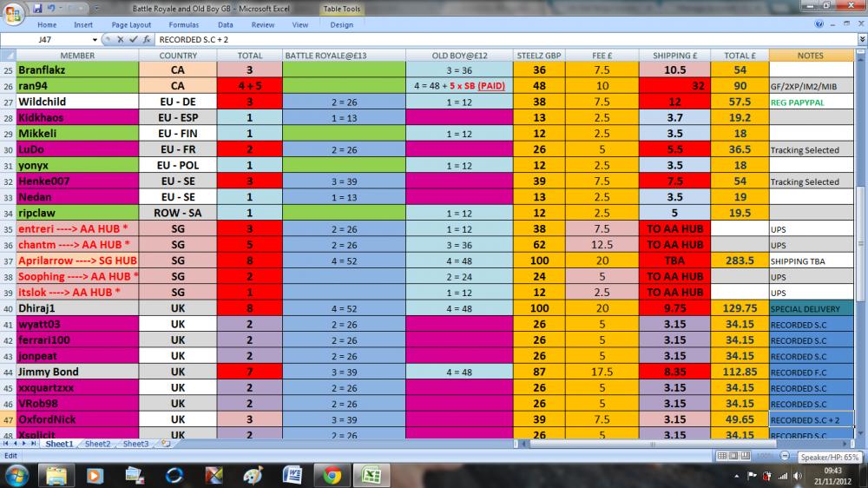868x488 pixels.
Task: Click the ROW - SA country cell
Action: (x=178, y=213)
